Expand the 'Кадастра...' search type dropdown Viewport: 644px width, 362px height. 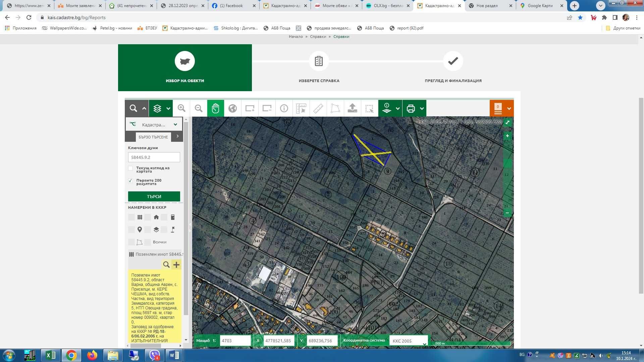[154, 124]
